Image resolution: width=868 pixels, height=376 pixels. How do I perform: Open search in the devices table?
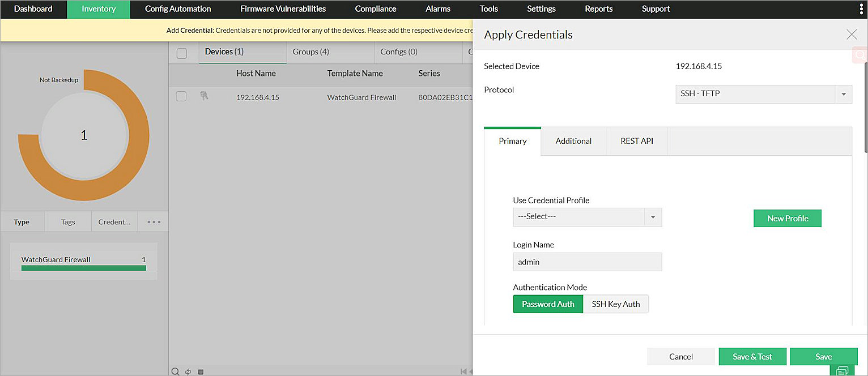pyautogui.click(x=176, y=371)
